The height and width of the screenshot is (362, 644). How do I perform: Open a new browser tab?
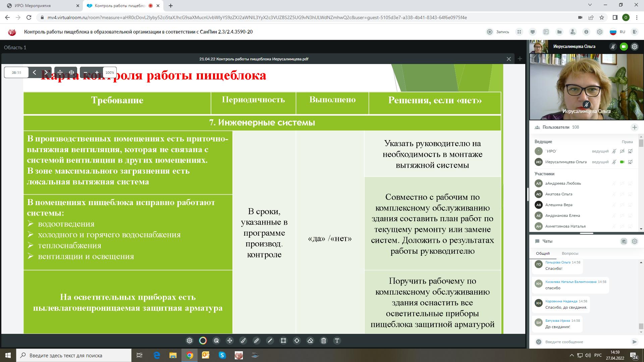(x=171, y=6)
